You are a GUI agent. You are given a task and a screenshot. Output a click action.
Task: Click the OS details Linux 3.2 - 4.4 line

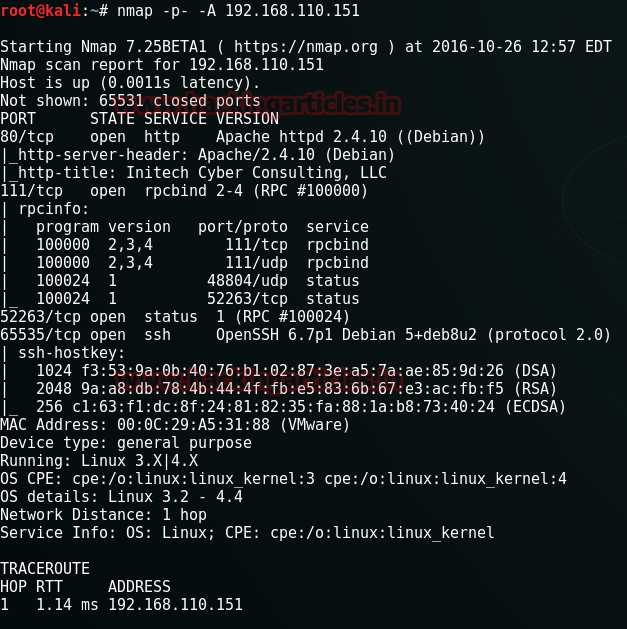[x=121, y=497]
